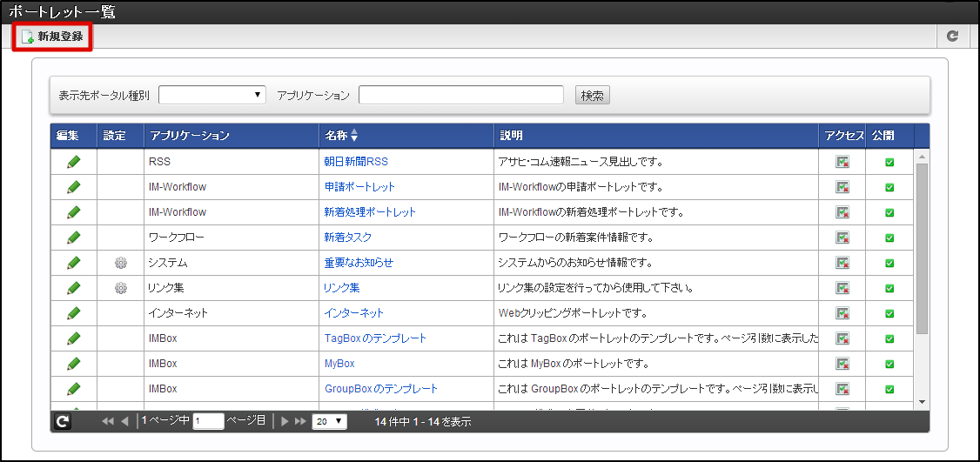Open the 申請ポートレット link
Viewport: 980px width, 462px height.
359,187
